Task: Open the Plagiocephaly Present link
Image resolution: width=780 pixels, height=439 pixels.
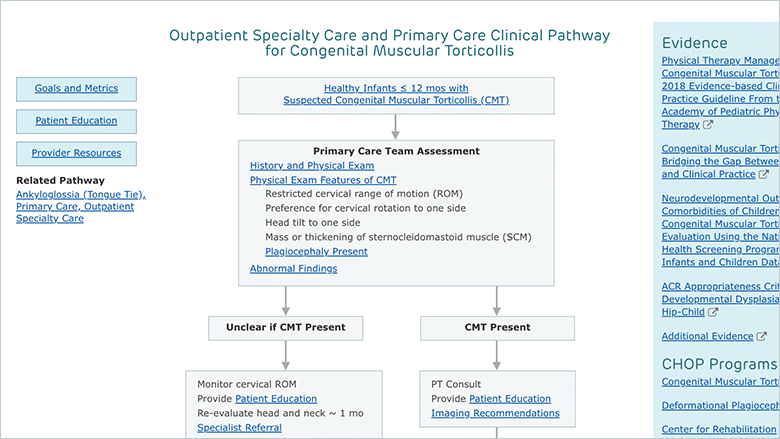Action: pyautogui.click(x=316, y=252)
